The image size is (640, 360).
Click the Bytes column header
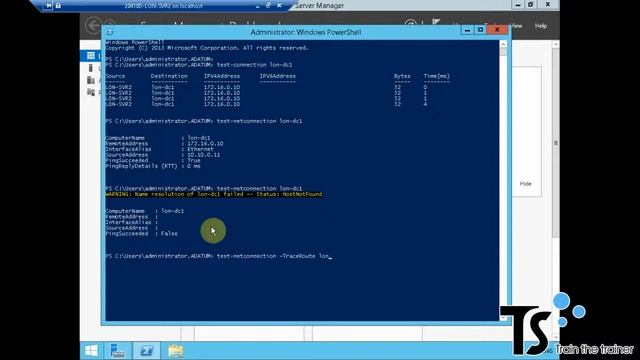[x=402, y=76]
